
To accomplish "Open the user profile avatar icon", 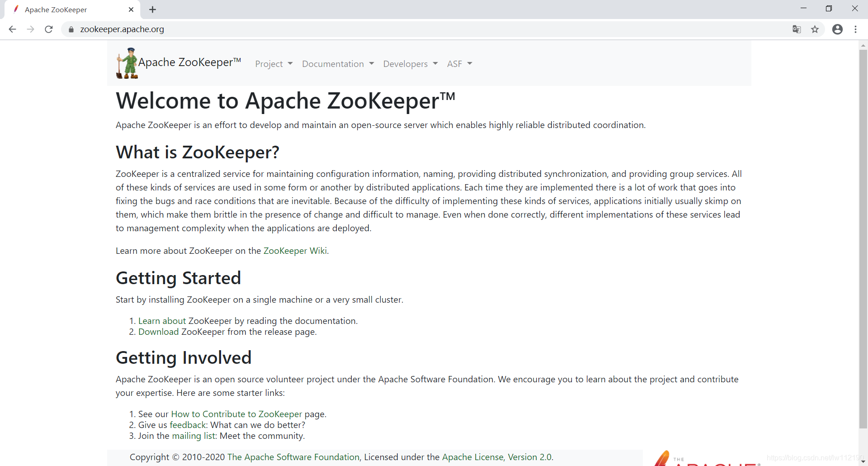I will [x=837, y=29].
